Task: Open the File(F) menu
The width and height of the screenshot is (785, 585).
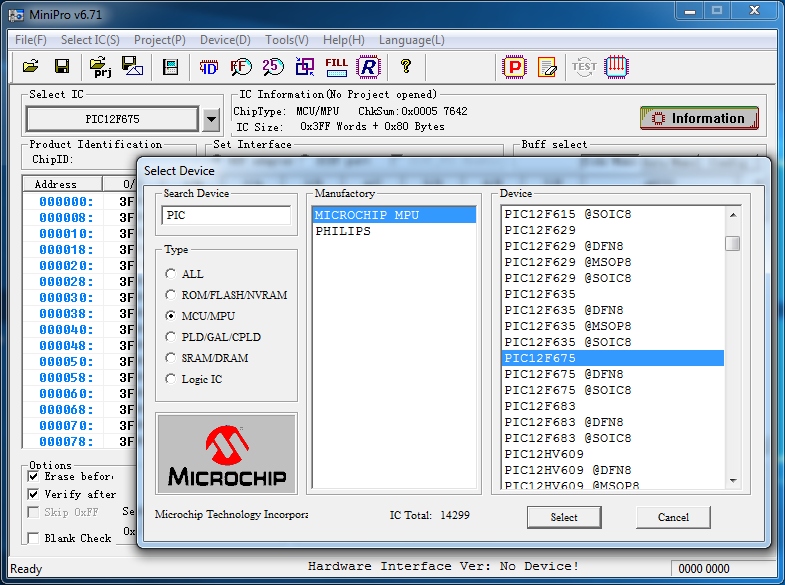Action: tap(31, 40)
